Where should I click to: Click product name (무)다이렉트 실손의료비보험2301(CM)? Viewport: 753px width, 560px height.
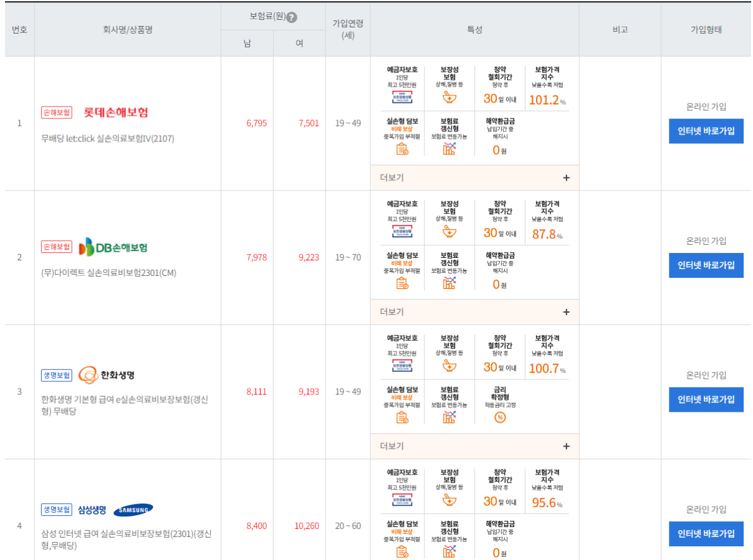point(109,273)
